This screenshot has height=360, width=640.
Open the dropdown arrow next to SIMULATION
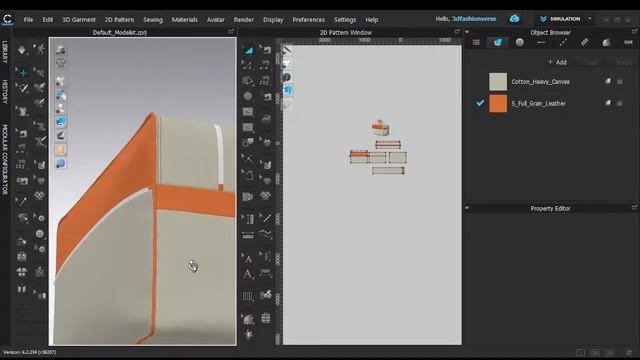(589, 19)
